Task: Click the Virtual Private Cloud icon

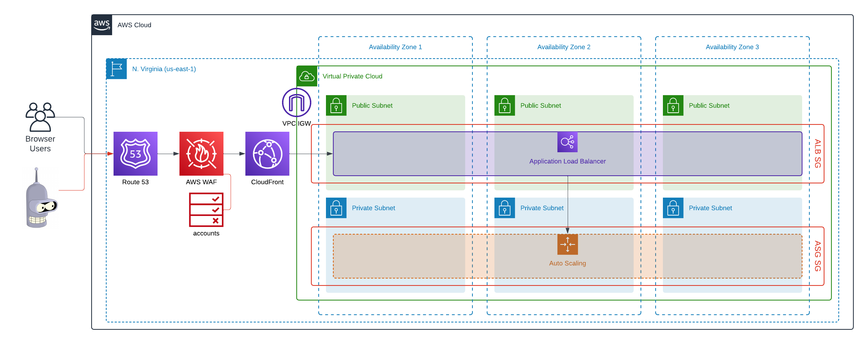Action: (307, 76)
